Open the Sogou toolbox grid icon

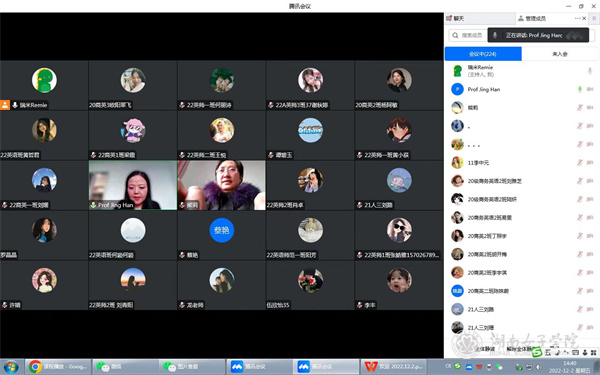click(593, 352)
